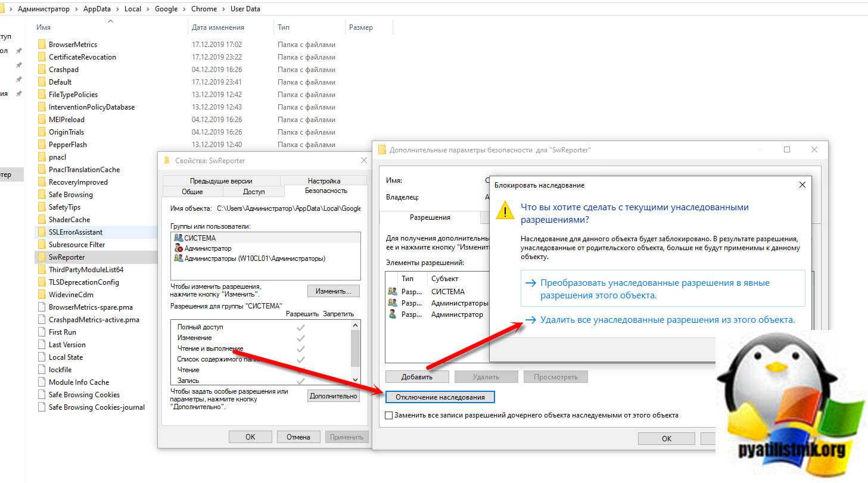
Task: Open the Google breadcrumb dropdown arrow
Action: coord(183,9)
